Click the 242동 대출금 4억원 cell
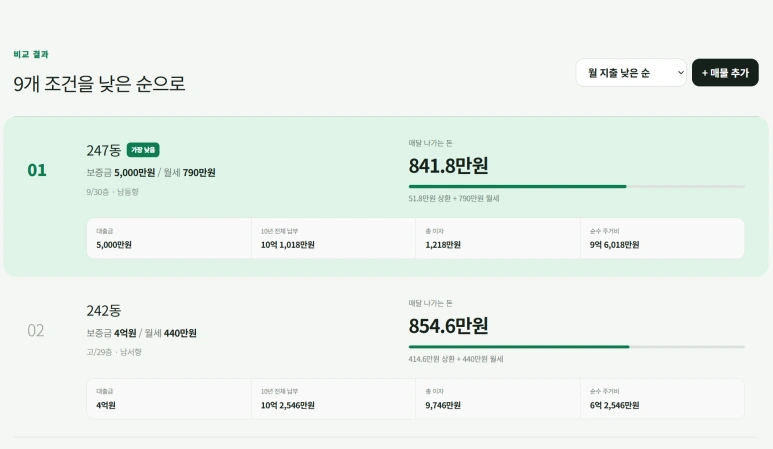 point(169,399)
